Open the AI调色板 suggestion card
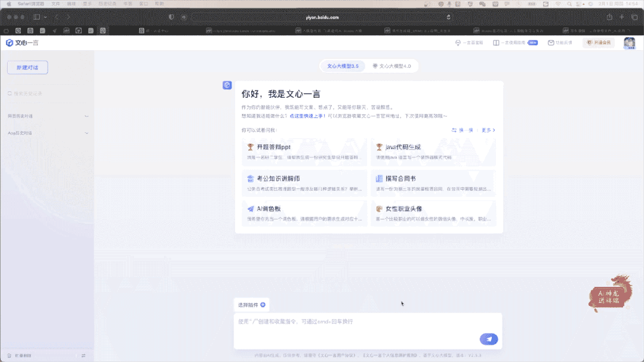The image size is (644, 362). tap(304, 214)
